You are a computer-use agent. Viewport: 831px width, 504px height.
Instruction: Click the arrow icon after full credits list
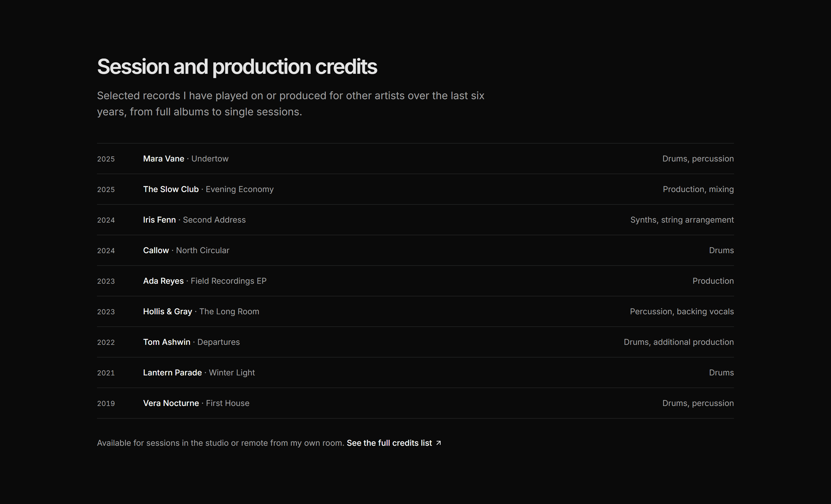pos(438,443)
